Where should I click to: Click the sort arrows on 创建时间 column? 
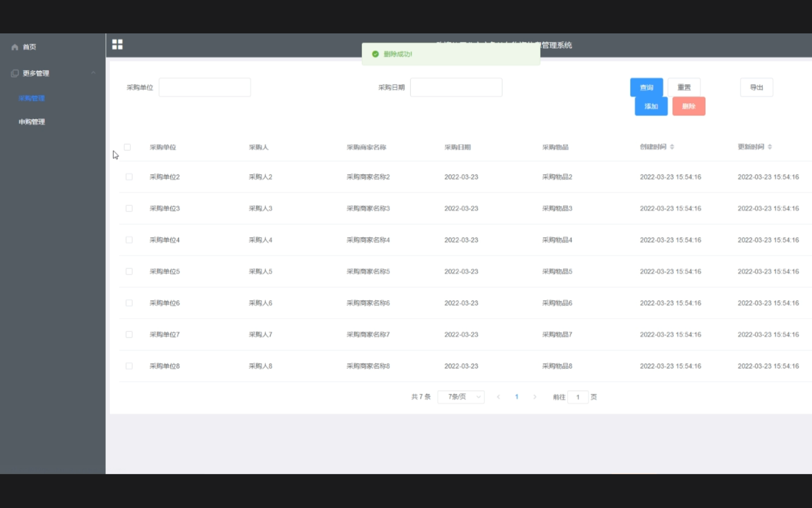point(672,146)
